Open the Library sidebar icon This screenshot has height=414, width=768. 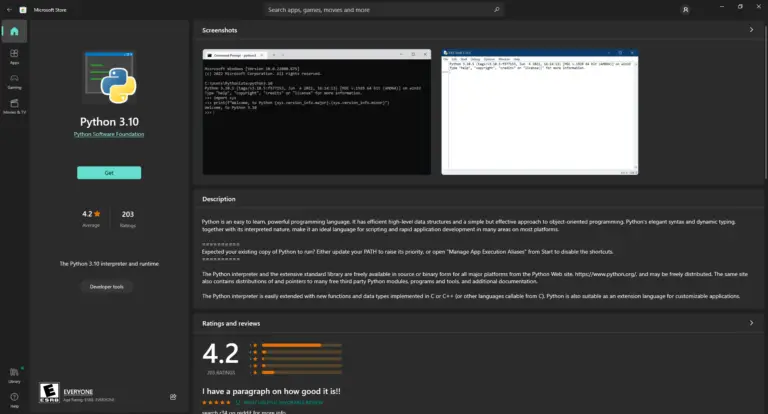click(14, 375)
